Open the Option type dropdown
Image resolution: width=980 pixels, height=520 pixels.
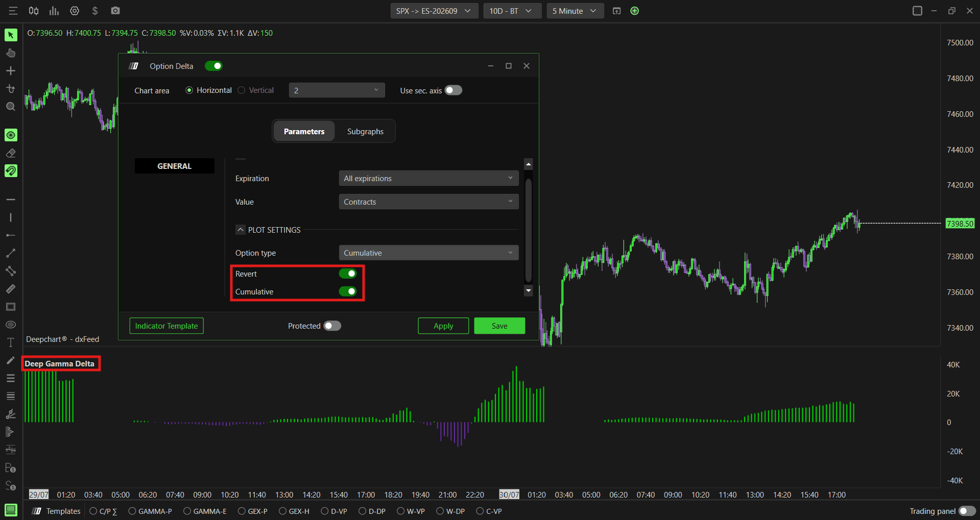pyautogui.click(x=428, y=253)
